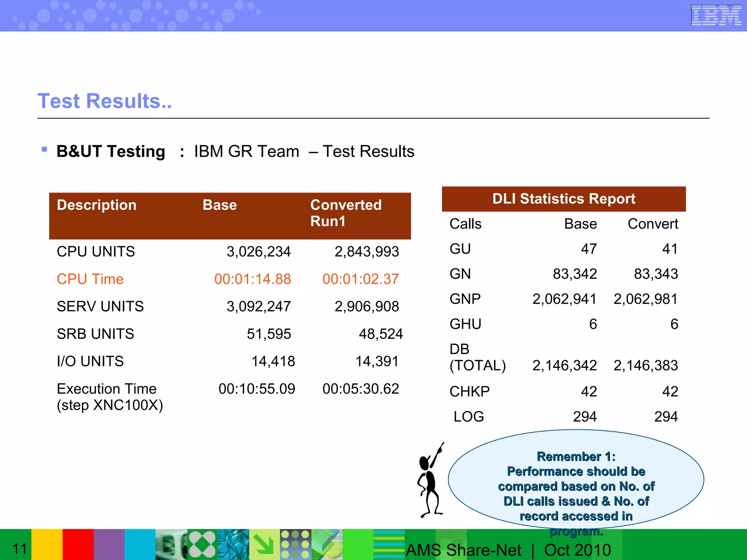This screenshot has width=747, height=560.
Task: Click the blue leaves texture footer tile
Action: 233,544
